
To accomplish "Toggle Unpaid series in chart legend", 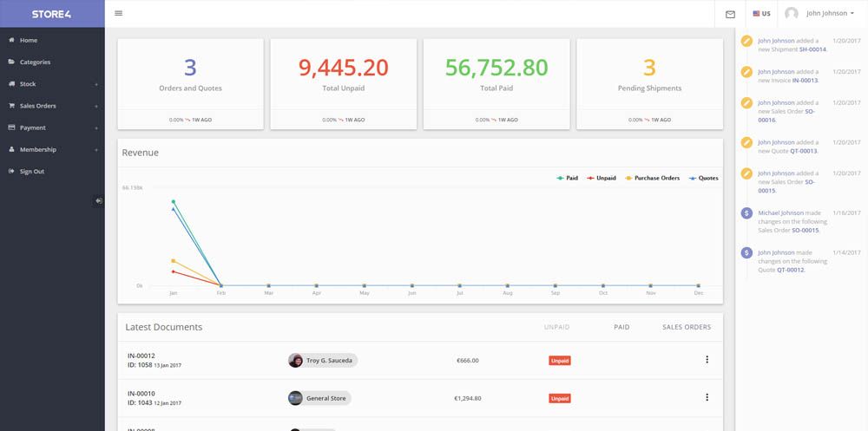I will [x=602, y=178].
